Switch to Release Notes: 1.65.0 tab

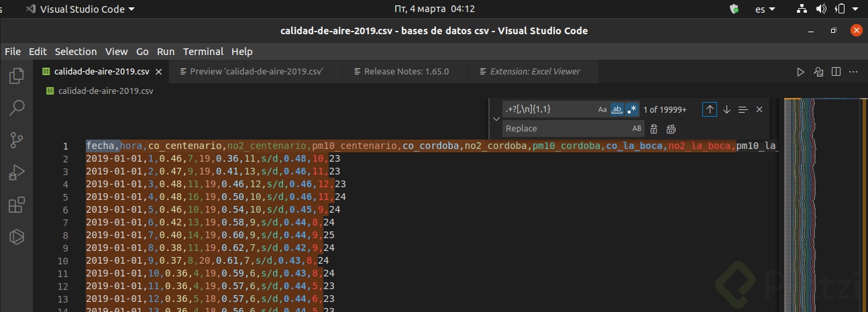pos(406,72)
